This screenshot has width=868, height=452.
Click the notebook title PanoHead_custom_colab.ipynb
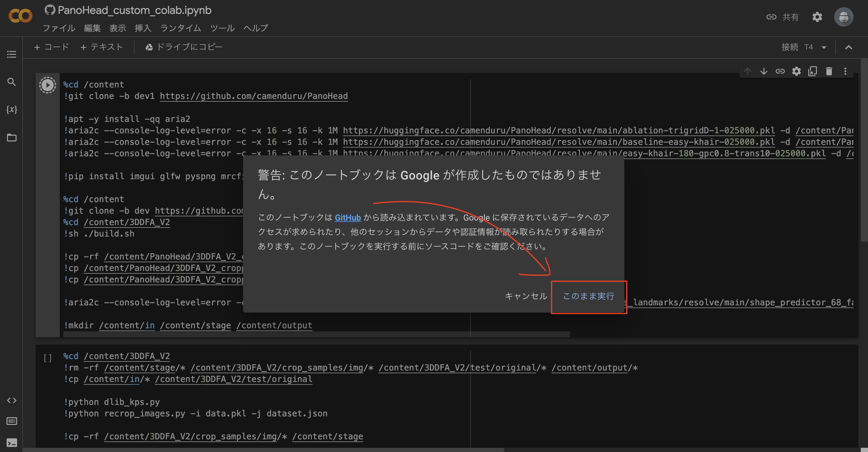(x=135, y=10)
